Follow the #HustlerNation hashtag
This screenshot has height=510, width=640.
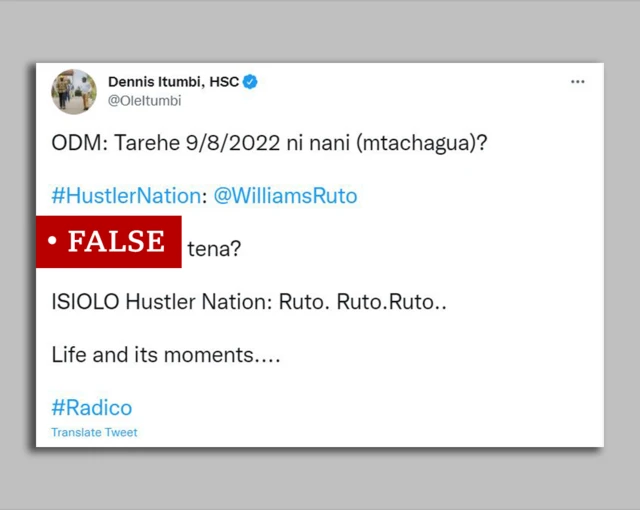(126, 196)
